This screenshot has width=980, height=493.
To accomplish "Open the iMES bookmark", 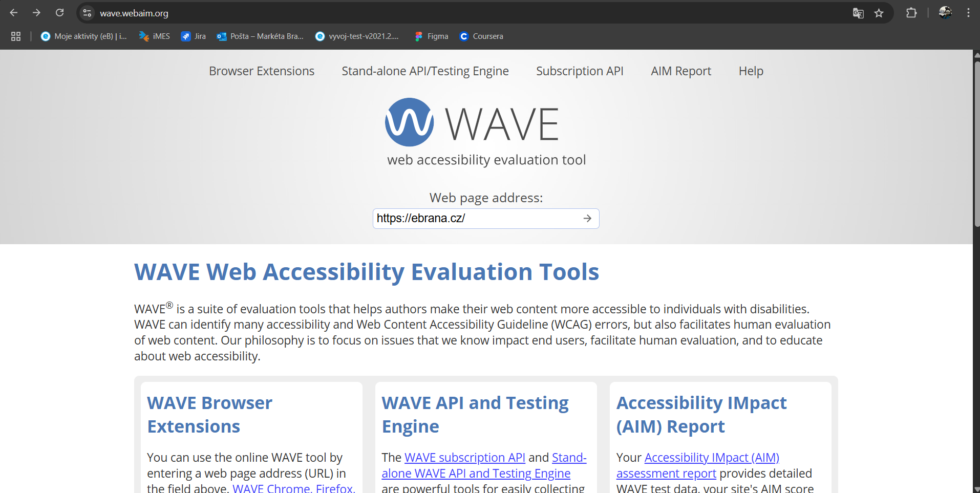I will coord(155,36).
